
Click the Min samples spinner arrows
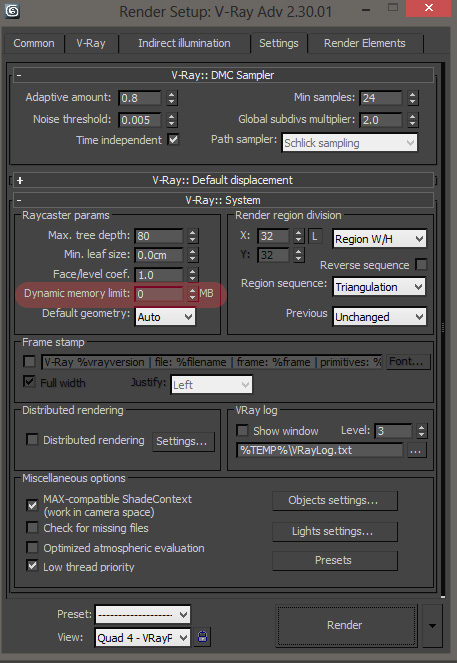pos(413,98)
